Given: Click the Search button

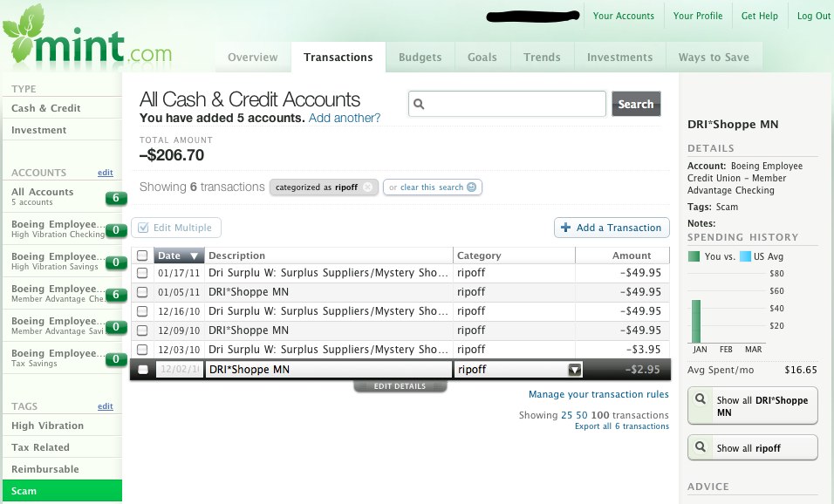Looking at the screenshot, I should [636, 104].
